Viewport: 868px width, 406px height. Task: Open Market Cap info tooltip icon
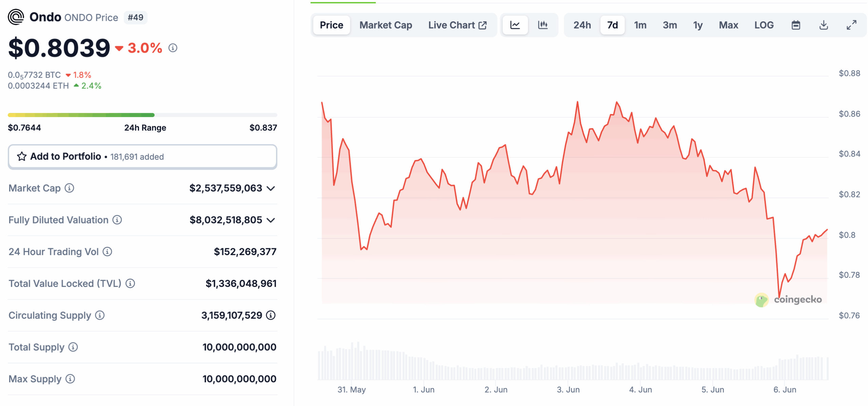70,189
